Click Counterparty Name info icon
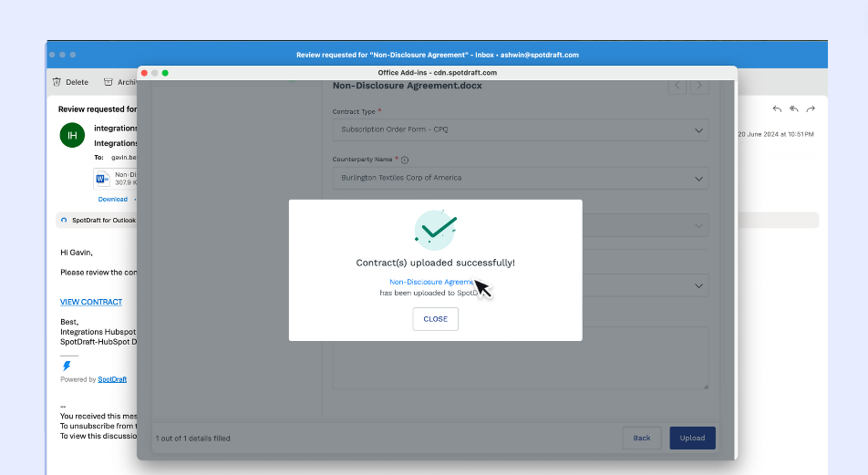 [405, 160]
